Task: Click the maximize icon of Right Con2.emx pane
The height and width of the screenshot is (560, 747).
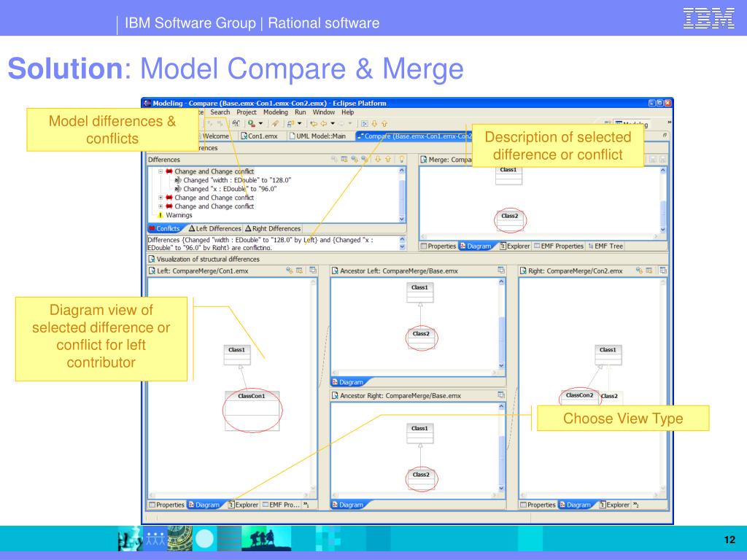Action: 662,270
